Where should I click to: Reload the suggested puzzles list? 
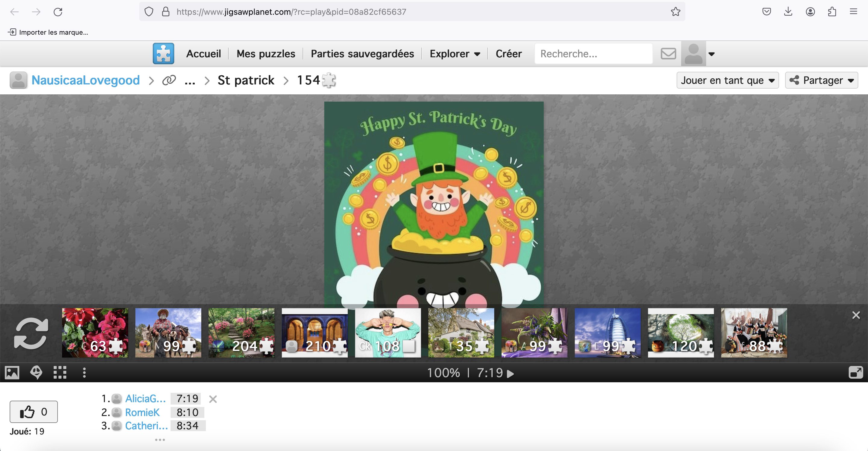(31, 333)
